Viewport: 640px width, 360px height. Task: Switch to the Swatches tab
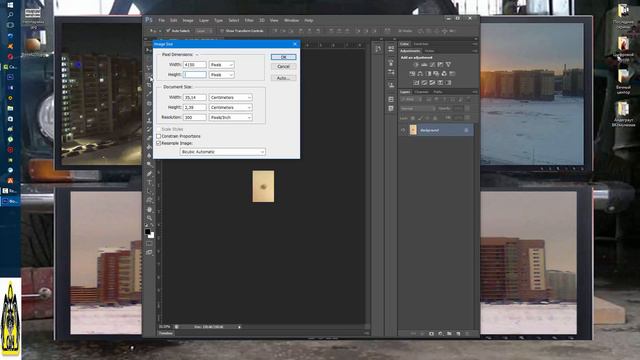[x=421, y=44]
